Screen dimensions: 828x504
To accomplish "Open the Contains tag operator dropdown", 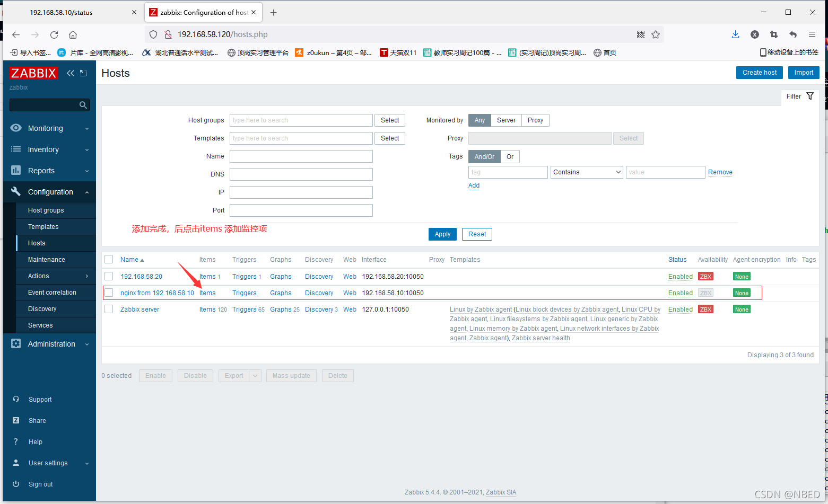I will tap(586, 172).
